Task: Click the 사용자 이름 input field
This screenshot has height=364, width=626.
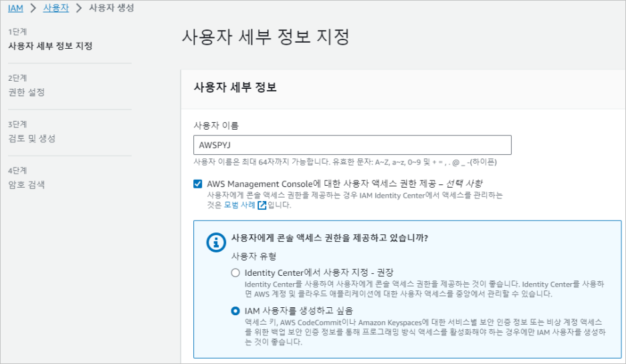Action: pos(352,145)
